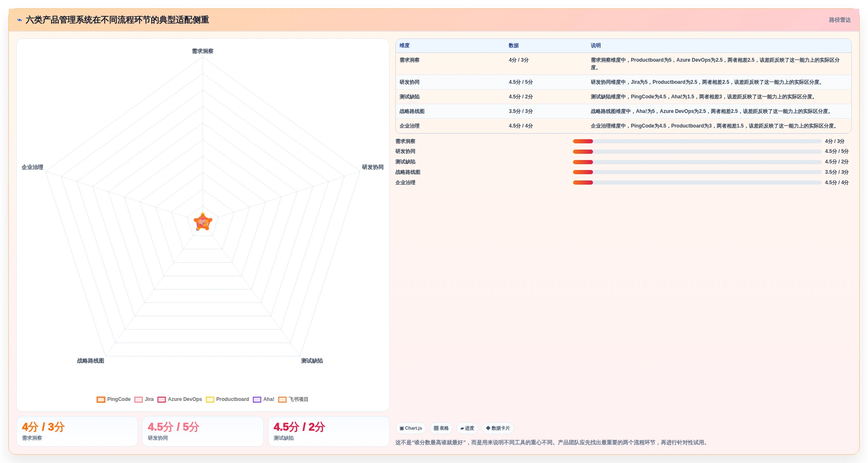
Task: Toggle the PingCode legend swatch
Action: click(x=101, y=400)
